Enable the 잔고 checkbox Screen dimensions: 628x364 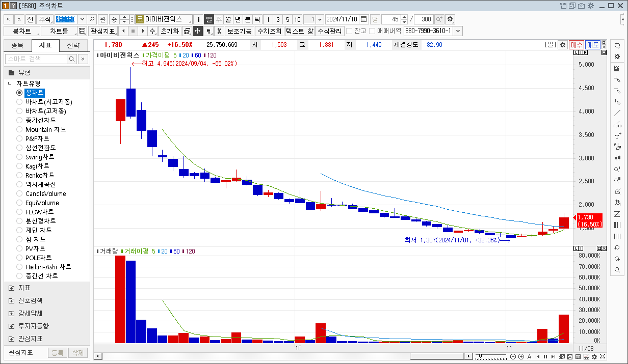tap(349, 31)
